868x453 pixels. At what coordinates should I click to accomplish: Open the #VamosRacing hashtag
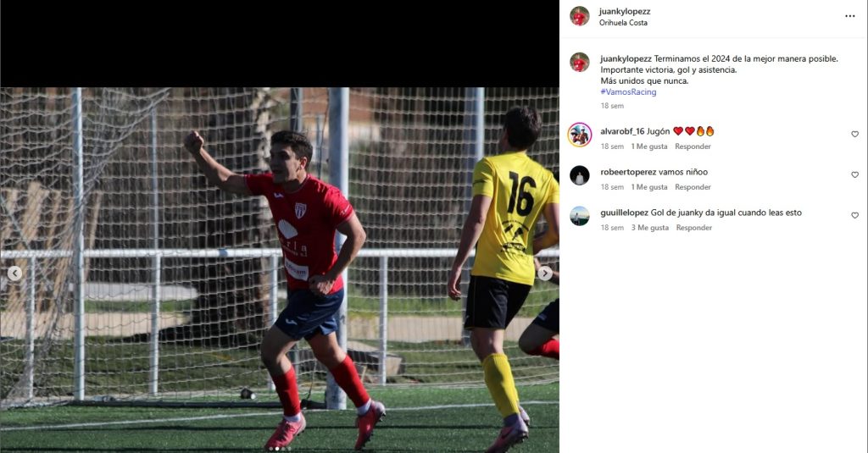628,91
